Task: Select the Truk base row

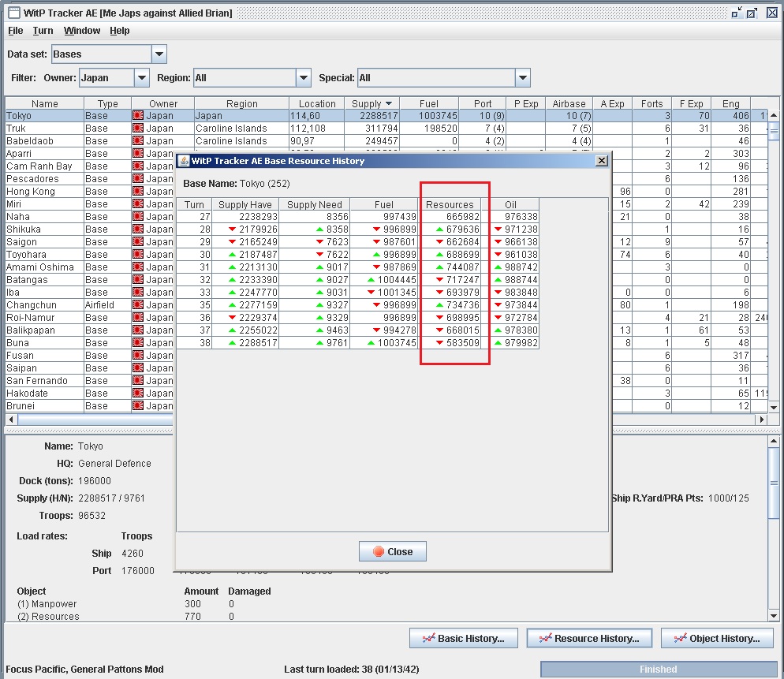Action: point(385,129)
